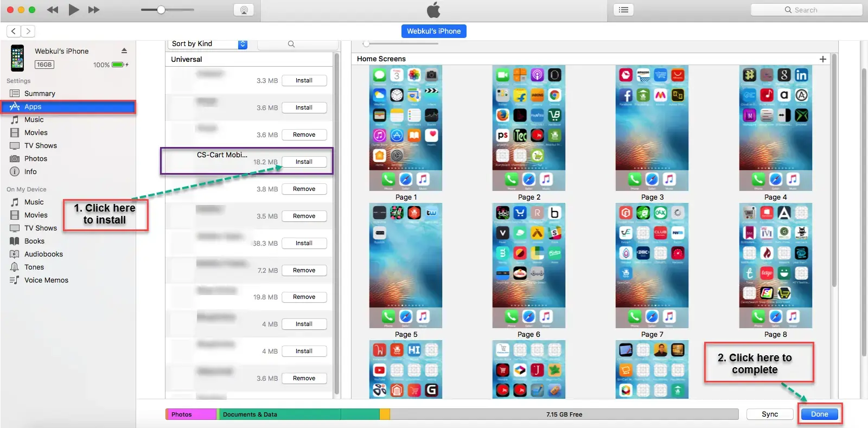Skip forward with the fast-forward icon
The width and height of the screenshot is (868, 428).
94,10
